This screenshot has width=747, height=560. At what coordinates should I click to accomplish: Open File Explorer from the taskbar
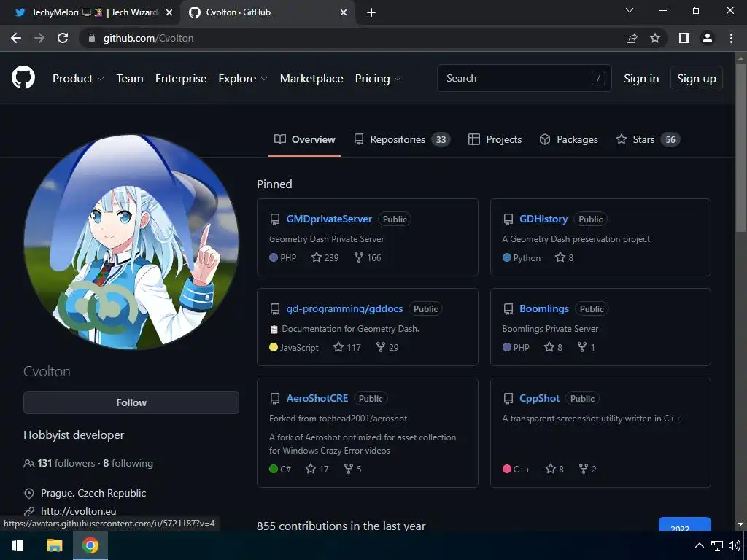pos(54,545)
